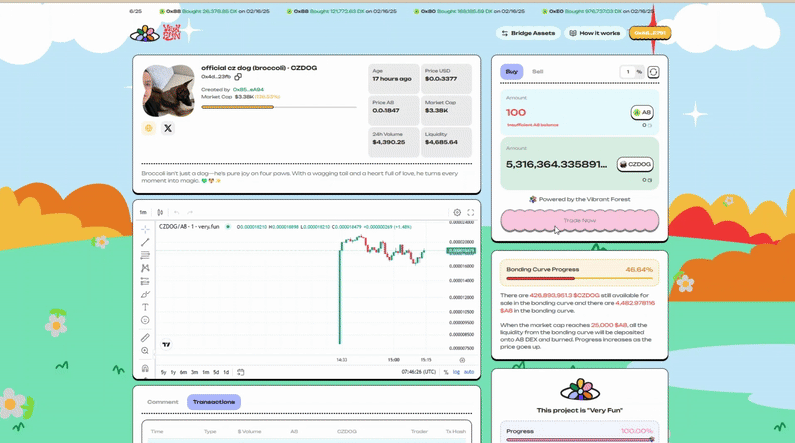Image resolution: width=795 pixels, height=443 pixels.
Task: Switch to the Sell tab
Action: coord(537,72)
